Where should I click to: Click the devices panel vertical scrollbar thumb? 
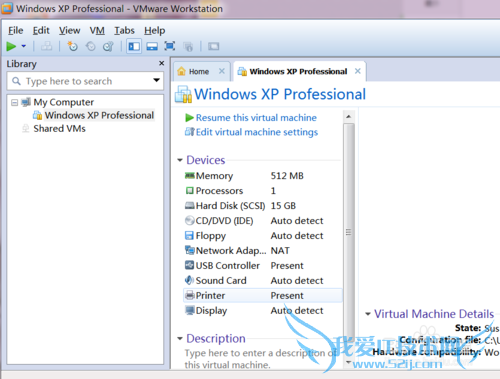click(x=349, y=232)
